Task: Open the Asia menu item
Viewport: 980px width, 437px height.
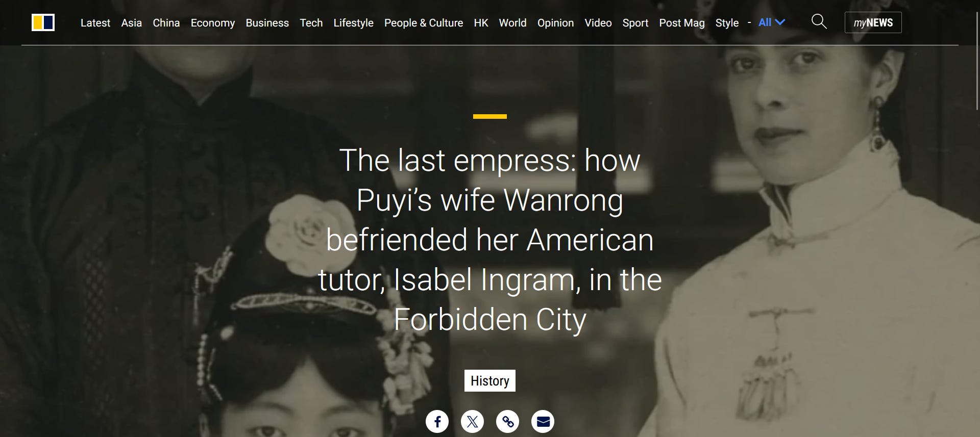Action: click(132, 23)
